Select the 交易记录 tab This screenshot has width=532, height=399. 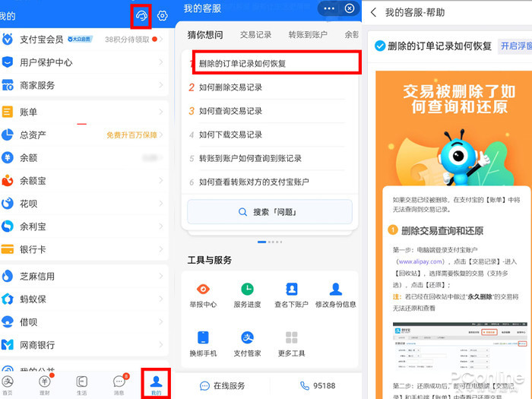(x=255, y=35)
